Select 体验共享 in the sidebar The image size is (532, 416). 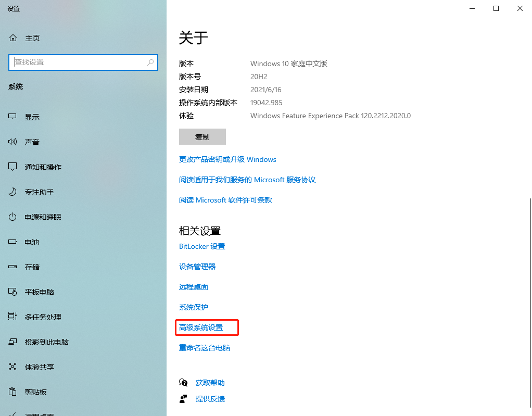tap(40, 367)
